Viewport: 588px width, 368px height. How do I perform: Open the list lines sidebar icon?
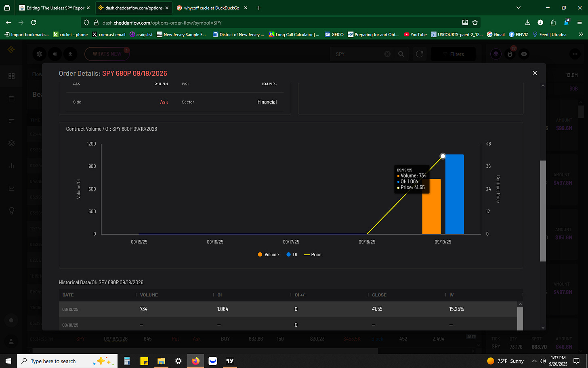coord(11,121)
